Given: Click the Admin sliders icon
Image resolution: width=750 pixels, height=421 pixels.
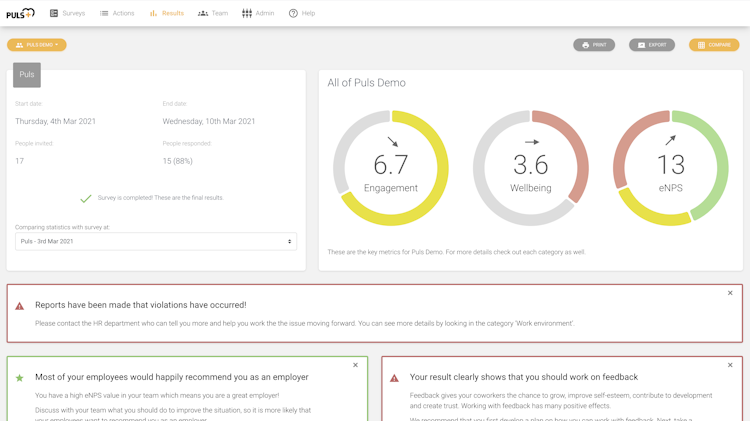Looking at the screenshot, I should coord(247,13).
